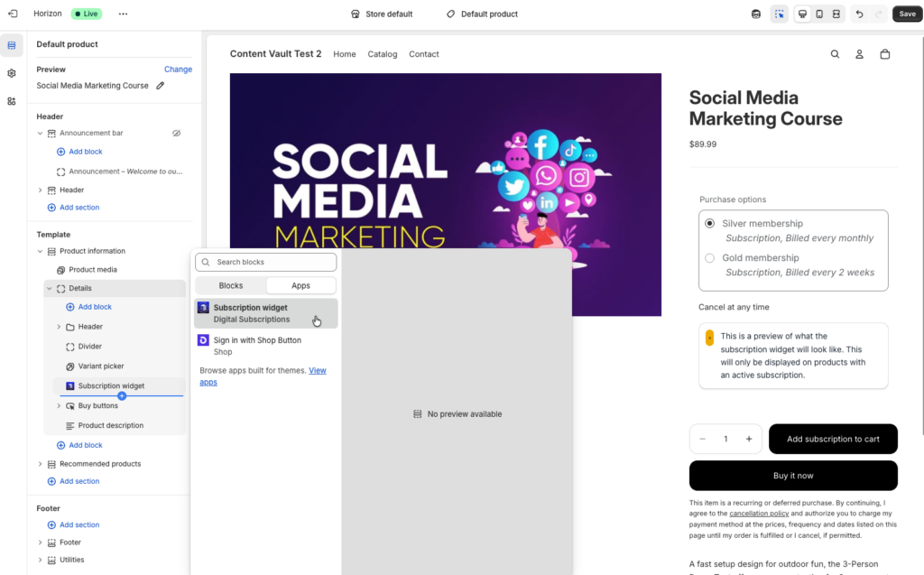Screen dimensions: 924x575
Task: Collapse the Details block group
Action: coord(50,289)
